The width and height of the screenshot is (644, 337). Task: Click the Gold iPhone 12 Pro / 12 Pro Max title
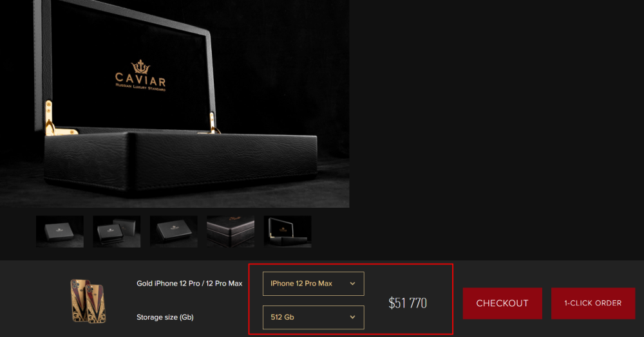tap(189, 284)
